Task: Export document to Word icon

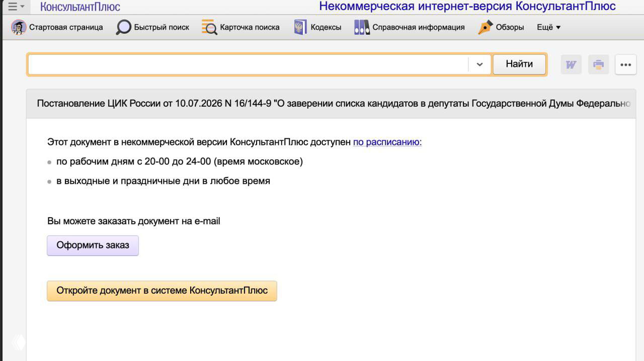Action: (571, 64)
